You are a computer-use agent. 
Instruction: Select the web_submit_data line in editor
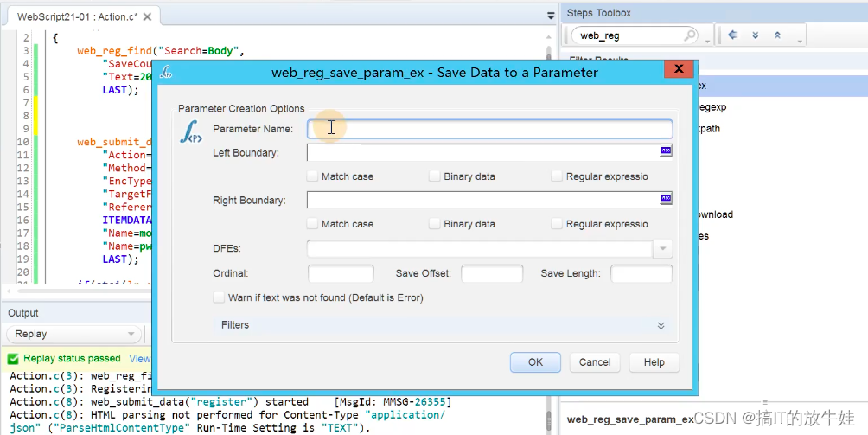(114, 142)
